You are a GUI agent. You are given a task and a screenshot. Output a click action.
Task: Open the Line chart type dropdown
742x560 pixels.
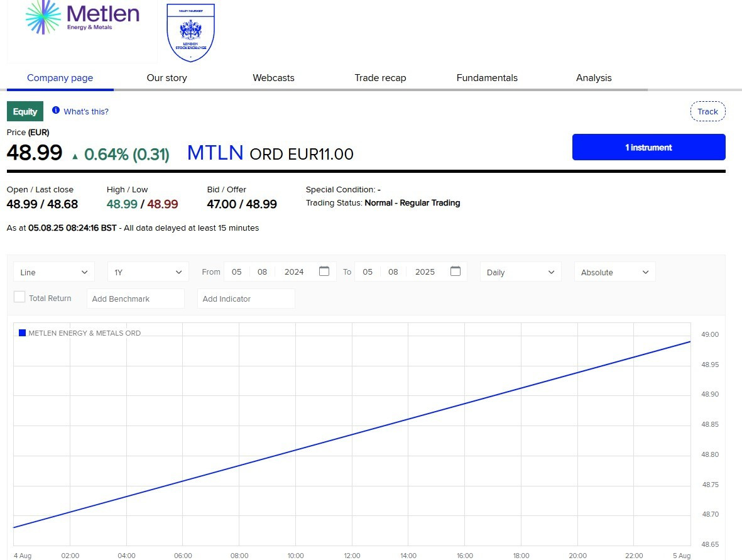click(54, 272)
